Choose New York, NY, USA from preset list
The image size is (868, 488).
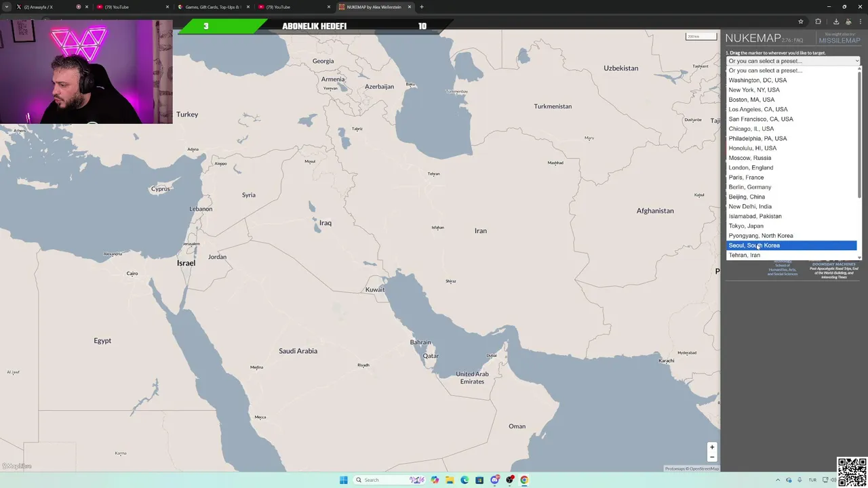[x=791, y=89]
